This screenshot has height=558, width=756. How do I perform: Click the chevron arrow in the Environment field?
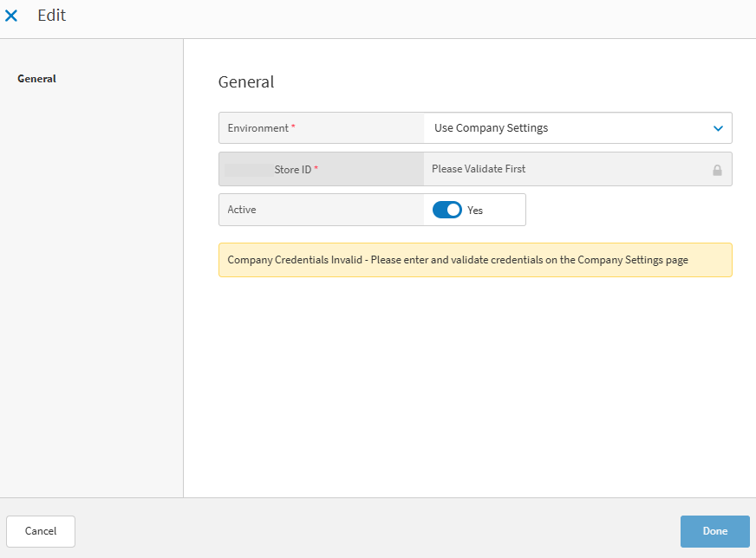click(717, 128)
